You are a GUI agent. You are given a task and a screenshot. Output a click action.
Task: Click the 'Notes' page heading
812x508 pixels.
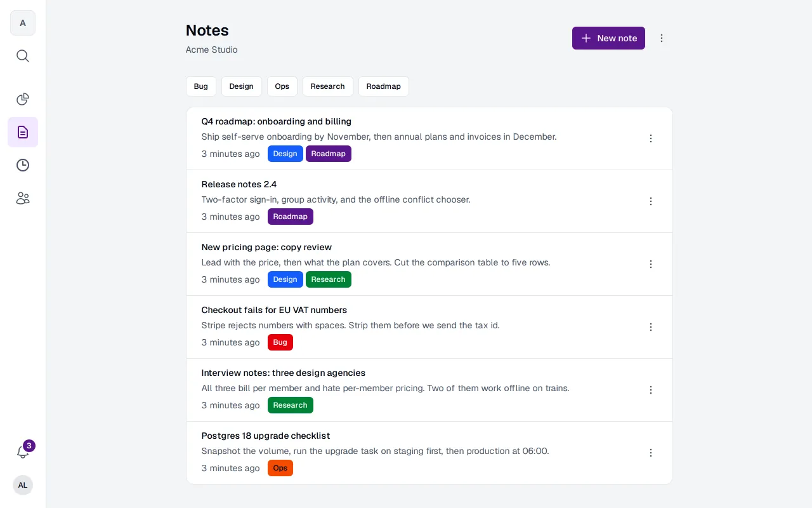pos(207,30)
